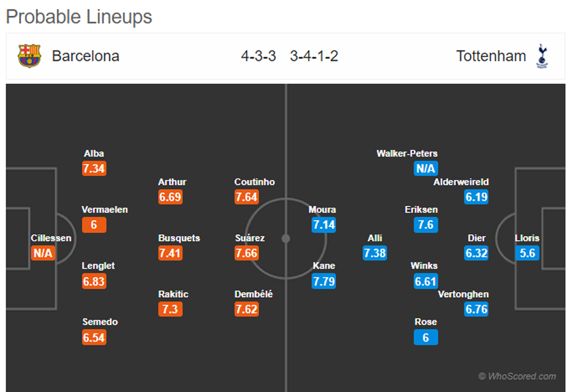Open Tottenham team name link

point(491,56)
